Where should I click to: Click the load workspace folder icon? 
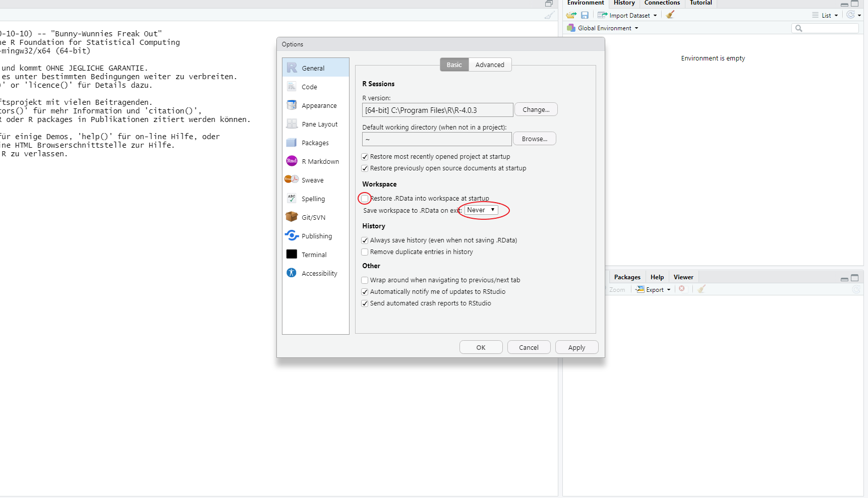571,15
